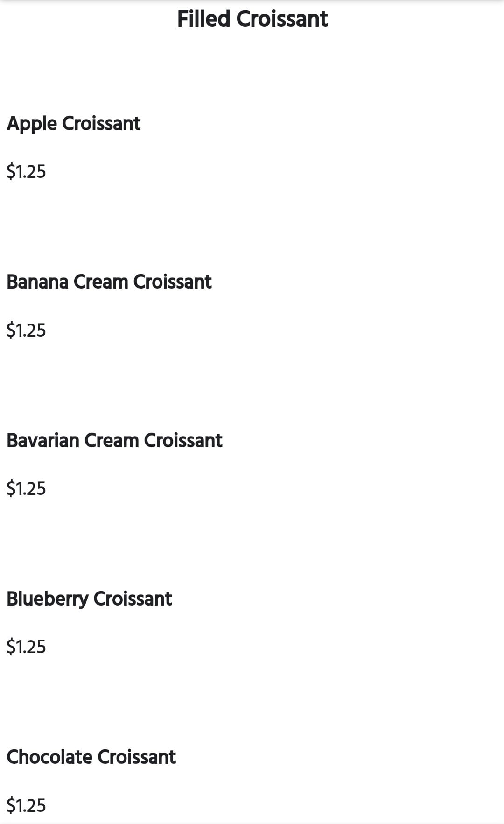Tap the chocolate-filled croissant name
The width and height of the screenshot is (504, 824).
(91, 757)
